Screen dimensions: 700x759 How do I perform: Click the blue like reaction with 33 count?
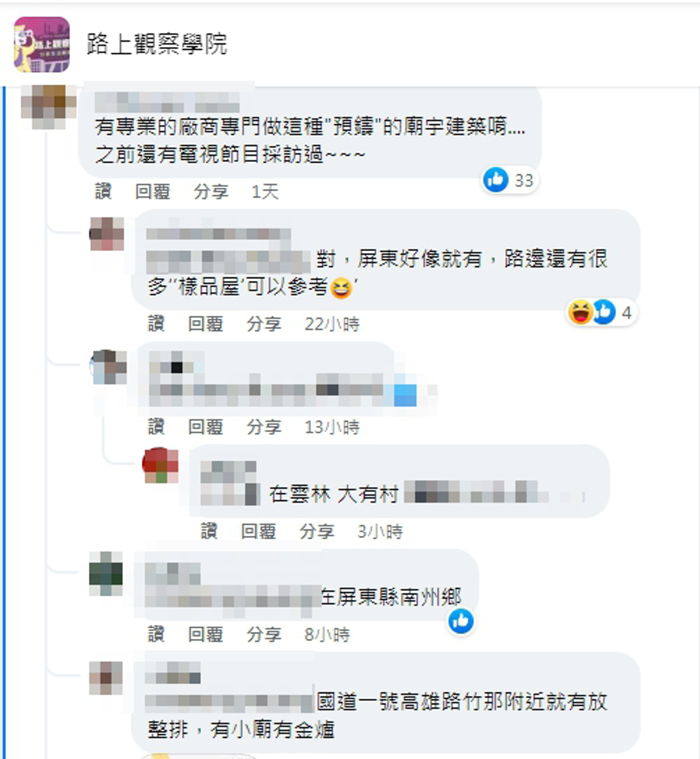pyautogui.click(x=496, y=180)
